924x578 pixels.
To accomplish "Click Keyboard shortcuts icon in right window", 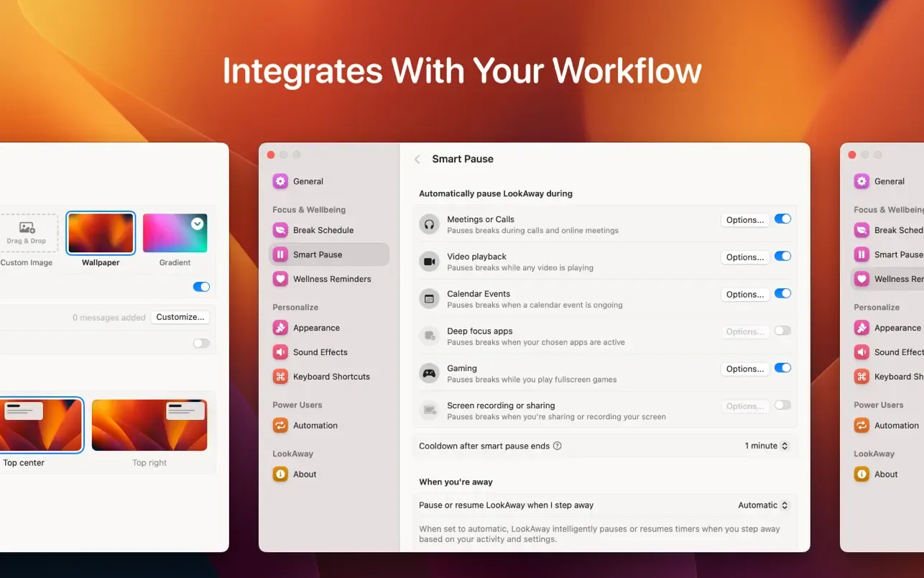I will 861,377.
